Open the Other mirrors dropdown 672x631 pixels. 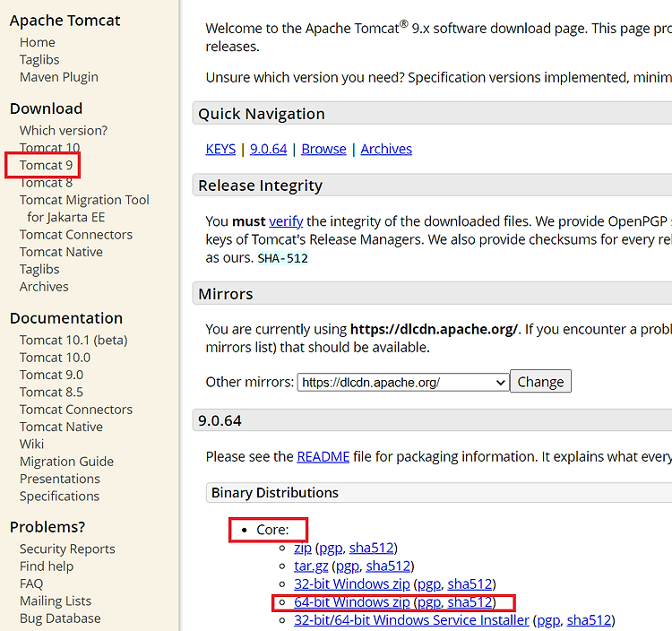pos(403,382)
